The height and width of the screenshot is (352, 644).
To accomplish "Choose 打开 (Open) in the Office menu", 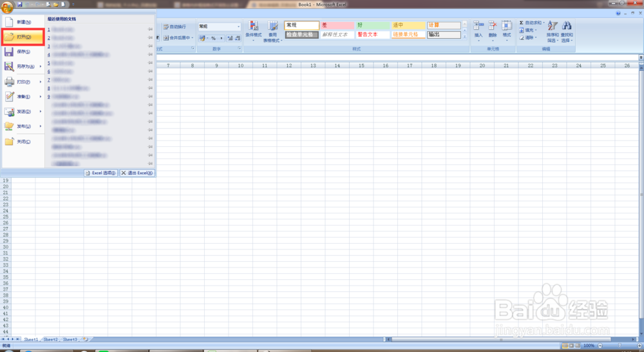I will point(23,37).
